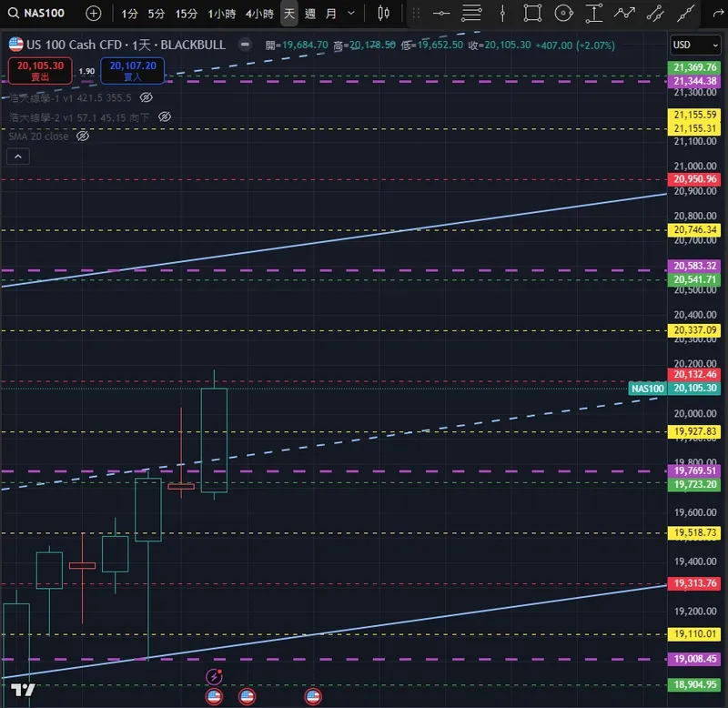Click the 19,313.76 red price label
This screenshot has width=728, height=708.
694,583
